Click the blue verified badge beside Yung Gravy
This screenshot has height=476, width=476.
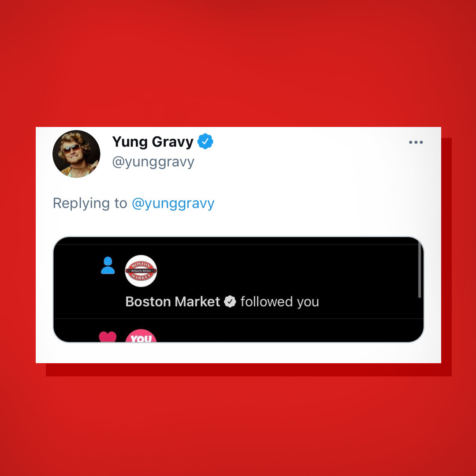coord(205,141)
